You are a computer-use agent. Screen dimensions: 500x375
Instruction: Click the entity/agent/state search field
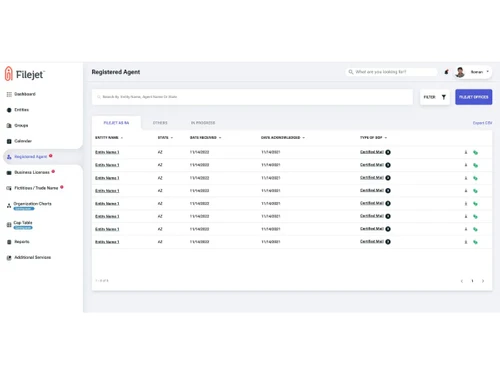(x=252, y=97)
